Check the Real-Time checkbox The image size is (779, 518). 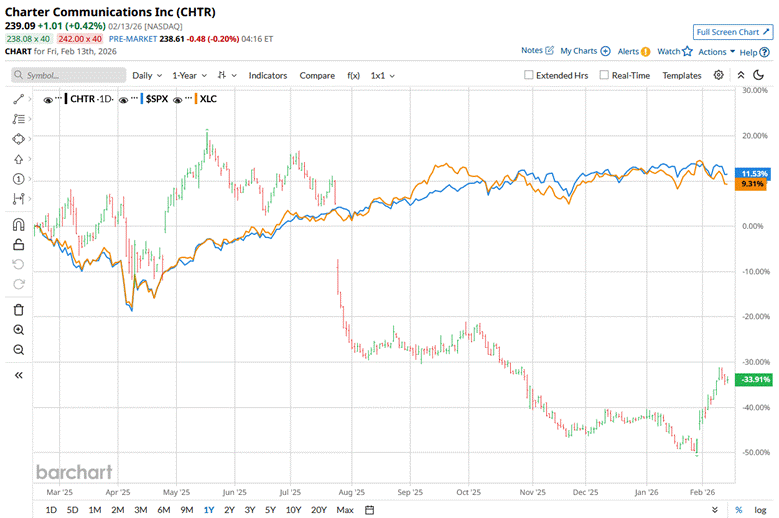[604, 75]
